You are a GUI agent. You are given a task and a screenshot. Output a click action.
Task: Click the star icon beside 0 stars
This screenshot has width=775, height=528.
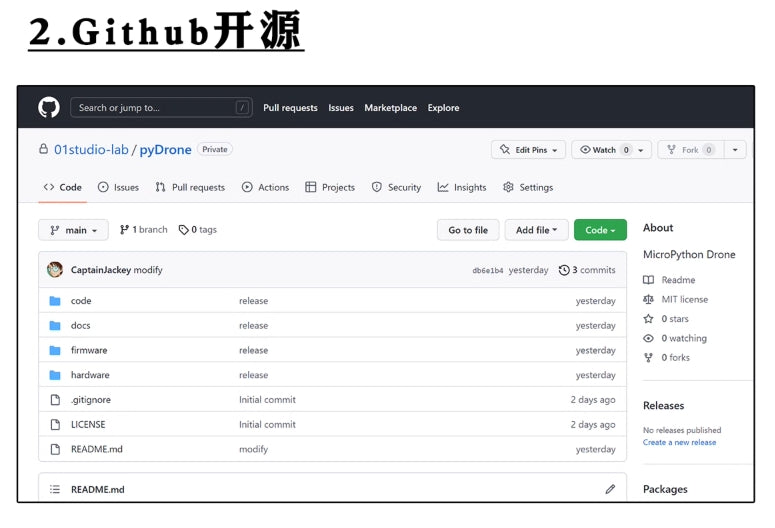tap(648, 318)
